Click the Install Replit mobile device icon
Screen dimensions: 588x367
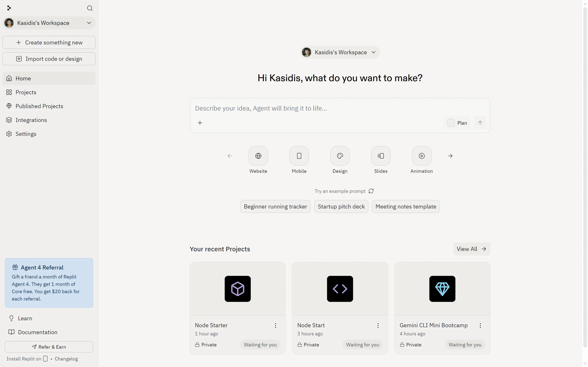click(45, 359)
